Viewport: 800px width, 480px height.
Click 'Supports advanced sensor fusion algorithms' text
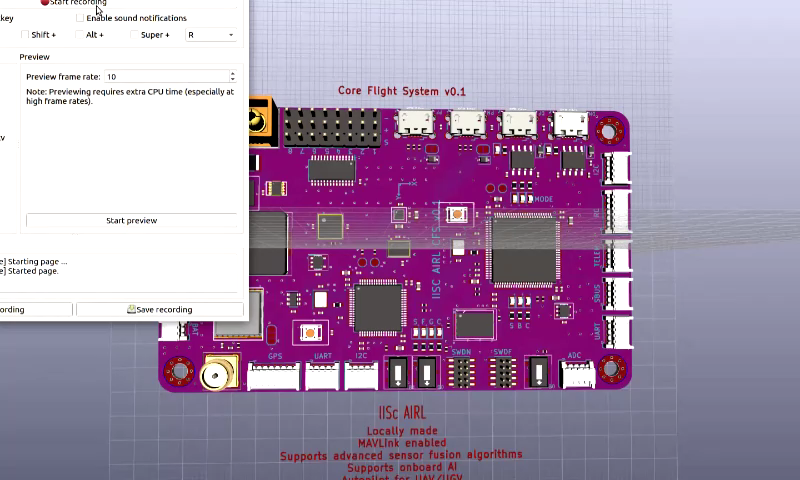(401, 455)
